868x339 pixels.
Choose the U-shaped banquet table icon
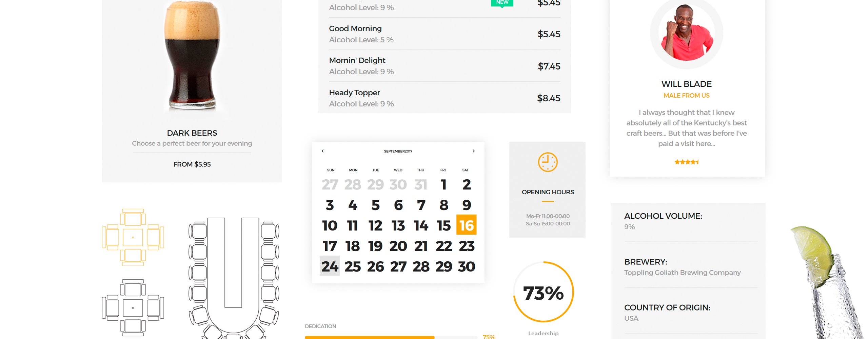(234, 278)
